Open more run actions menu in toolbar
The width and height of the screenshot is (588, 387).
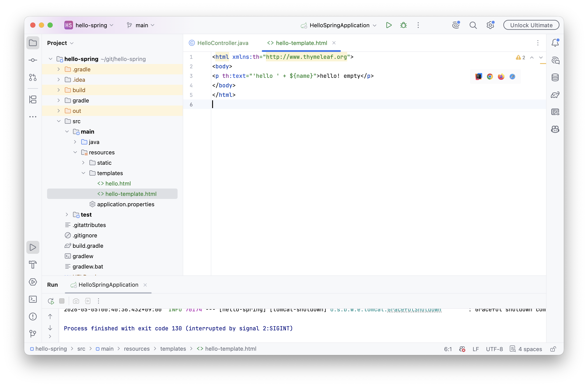(x=418, y=25)
